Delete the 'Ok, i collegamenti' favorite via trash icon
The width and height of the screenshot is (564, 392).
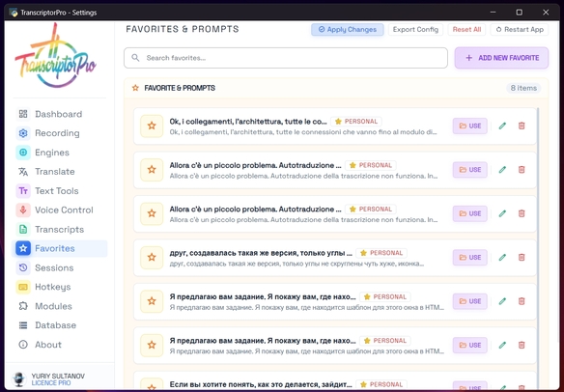(522, 126)
